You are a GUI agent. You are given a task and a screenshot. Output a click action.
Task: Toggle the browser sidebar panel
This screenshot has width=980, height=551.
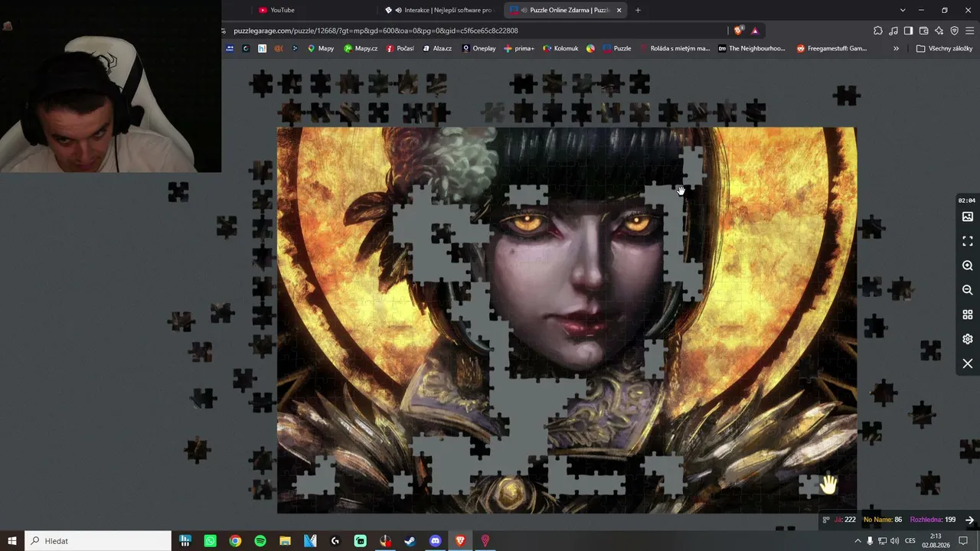point(908,31)
